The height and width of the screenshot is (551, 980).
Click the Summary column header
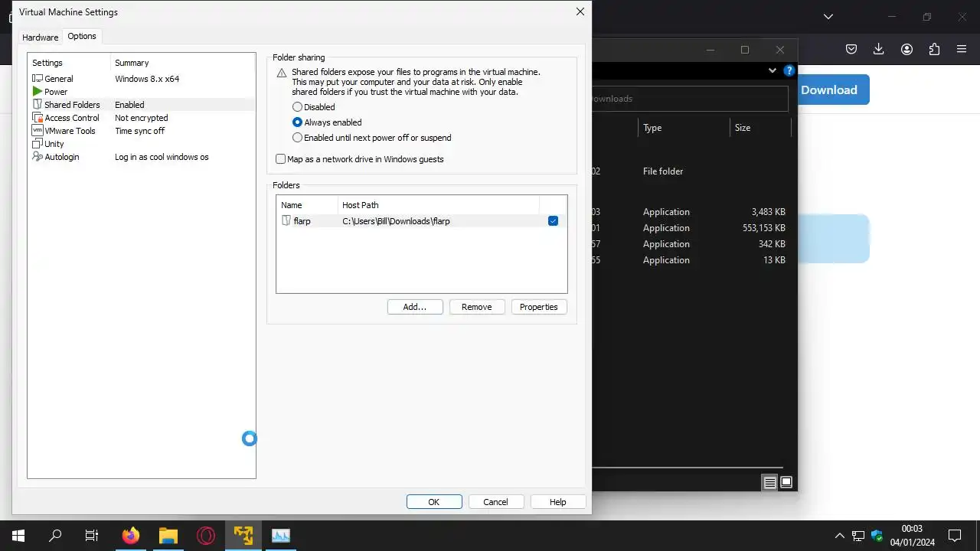(x=183, y=63)
